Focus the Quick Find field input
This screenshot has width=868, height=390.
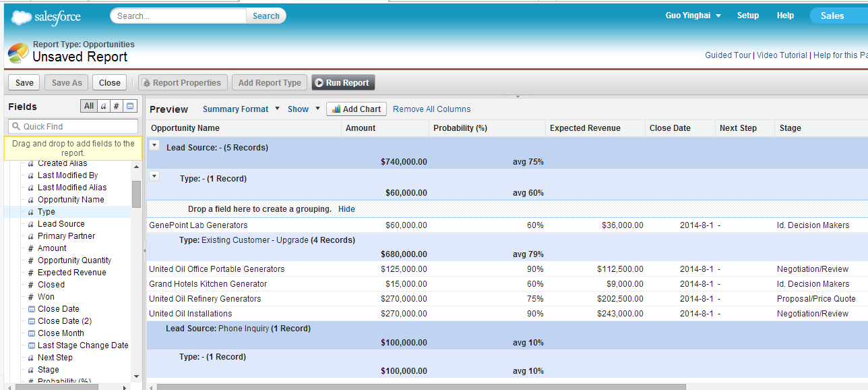[x=73, y=126]
